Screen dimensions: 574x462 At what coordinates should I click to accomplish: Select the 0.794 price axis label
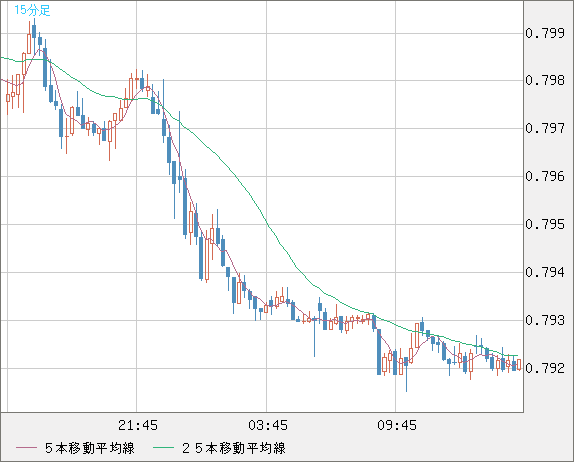coord(545,272)
